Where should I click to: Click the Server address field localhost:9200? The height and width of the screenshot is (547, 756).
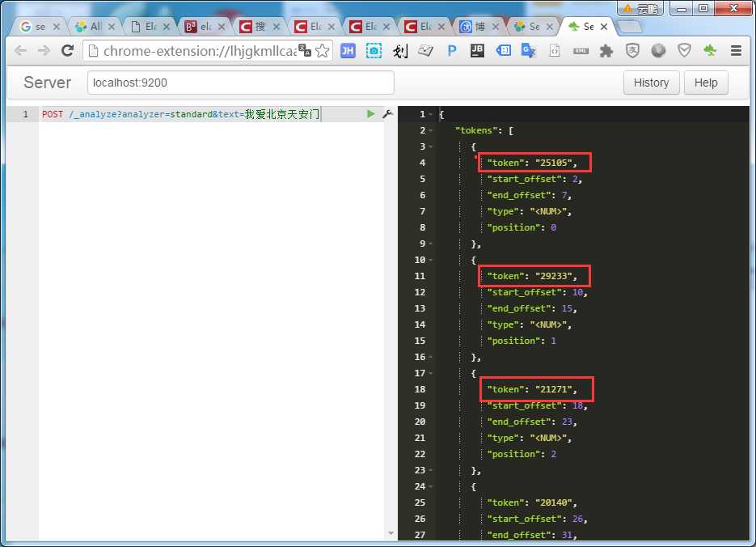click(x=241, y=83)
